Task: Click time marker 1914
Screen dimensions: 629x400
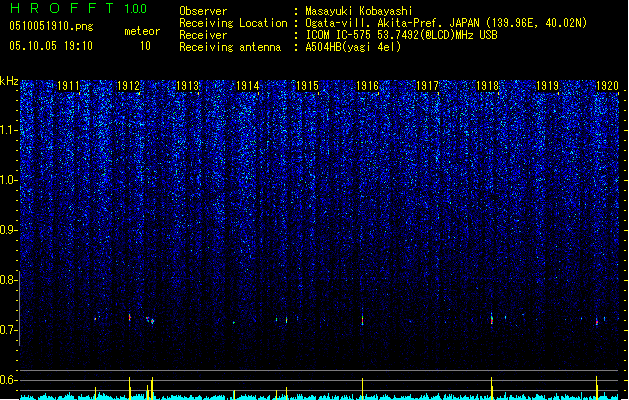Action: (x=248, y=86)
